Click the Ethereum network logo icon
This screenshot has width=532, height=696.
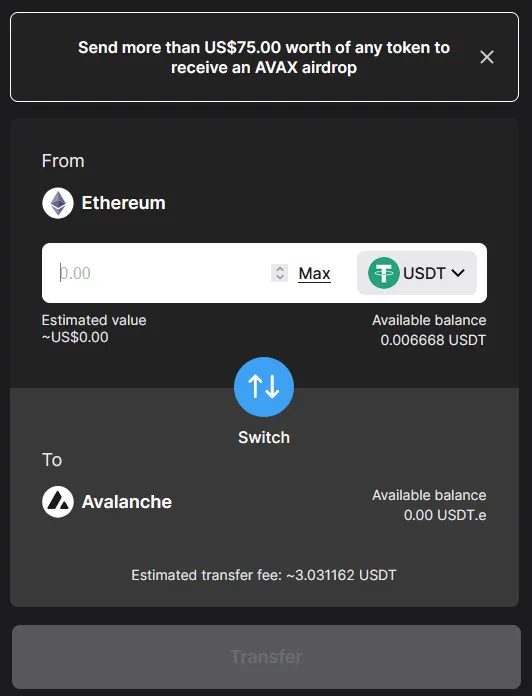click(58, 203)
